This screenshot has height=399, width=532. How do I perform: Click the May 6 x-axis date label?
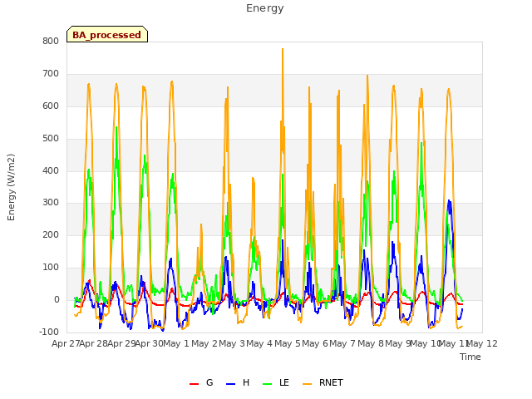coord(315,343)
